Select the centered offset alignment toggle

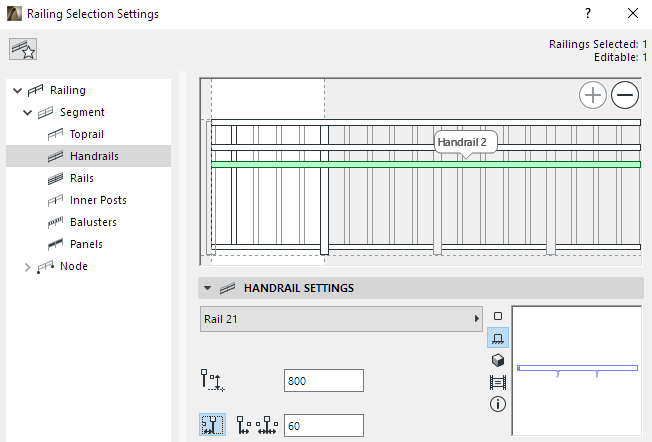click(212, 425)
